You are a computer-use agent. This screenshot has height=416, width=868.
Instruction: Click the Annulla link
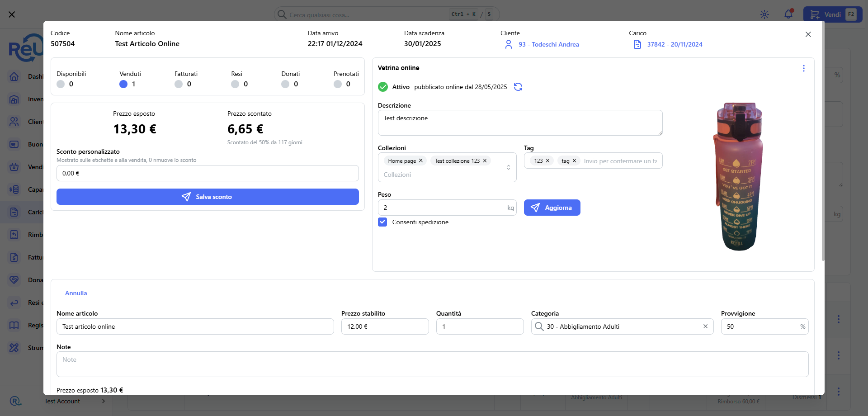point(76,293)
